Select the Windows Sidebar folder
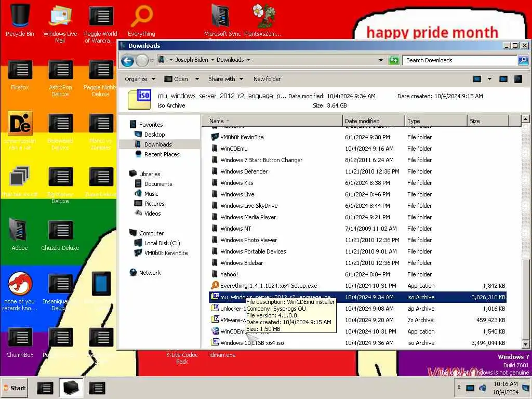The width and height of the screenshot is (532, 399). coord(358,262)
